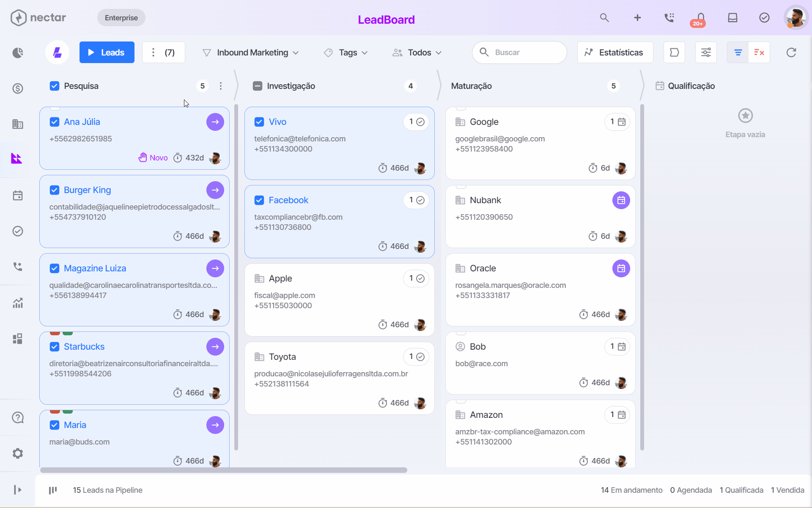Refresh the board with the reload icon

791,52
